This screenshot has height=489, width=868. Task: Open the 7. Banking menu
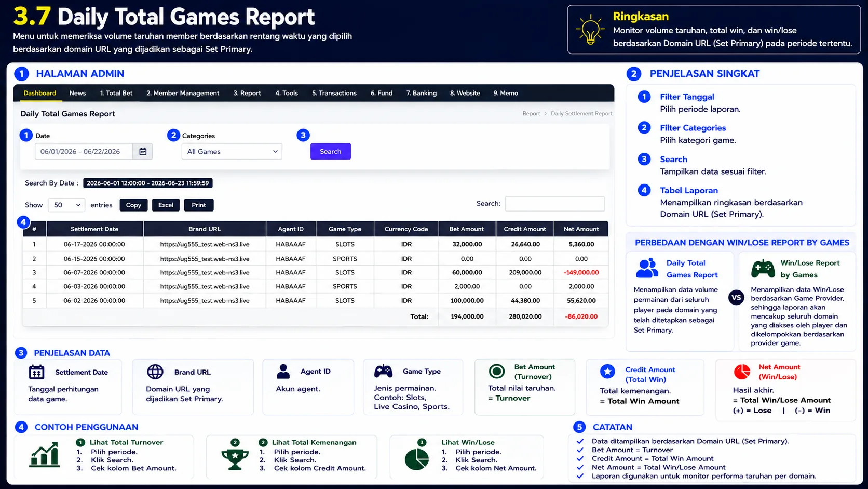tap(422, 93)
